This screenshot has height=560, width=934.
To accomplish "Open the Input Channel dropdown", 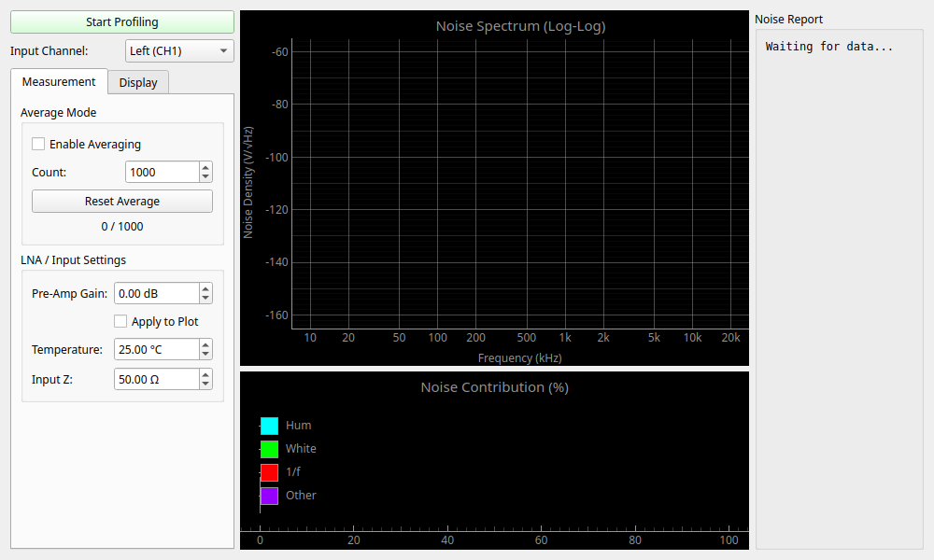I will tap(178, 50).
